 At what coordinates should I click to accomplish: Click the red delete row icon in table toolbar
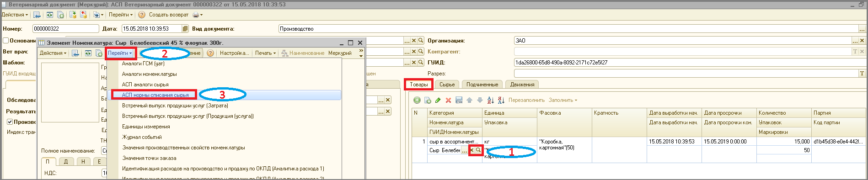pyautogui.click(x=448, y=100)
